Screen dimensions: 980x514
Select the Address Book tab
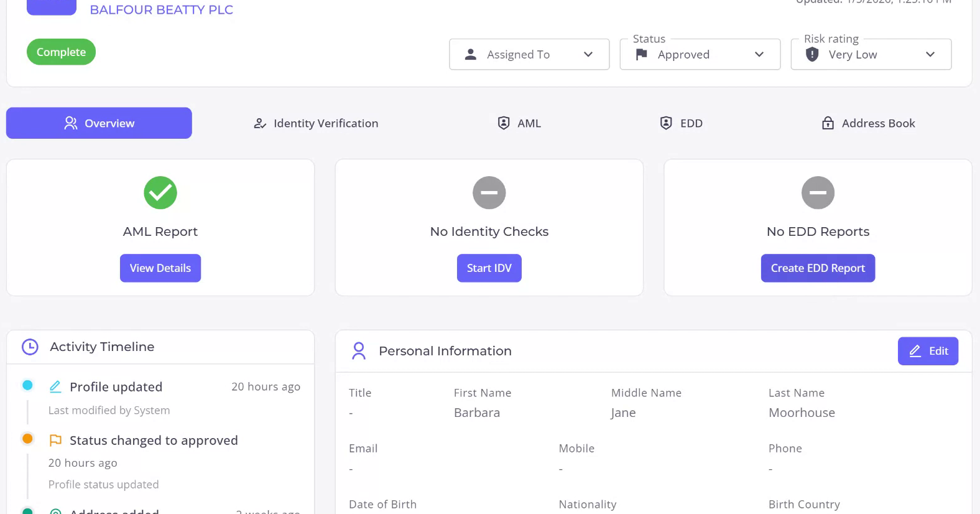[x=868, y=123]
